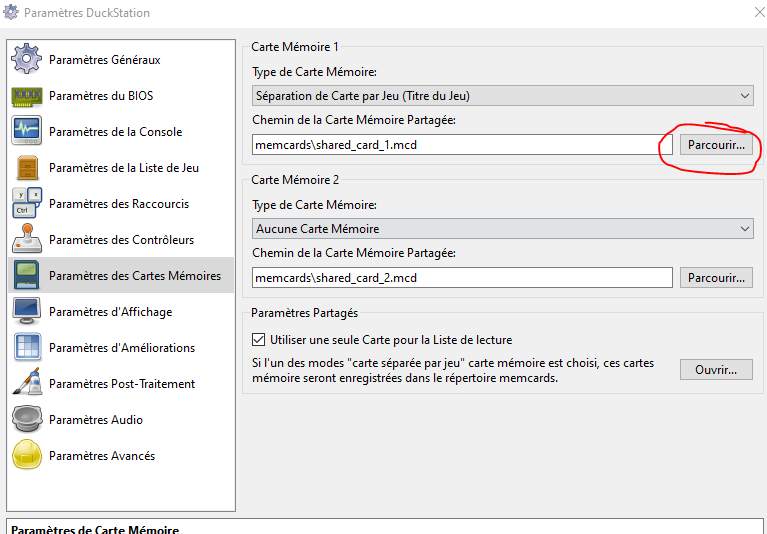Image resolution: width=767 pixels, height=534 pixels.
Task: Expand Carte Mémoire 1 type dropdown
Action: coord(502,96)
